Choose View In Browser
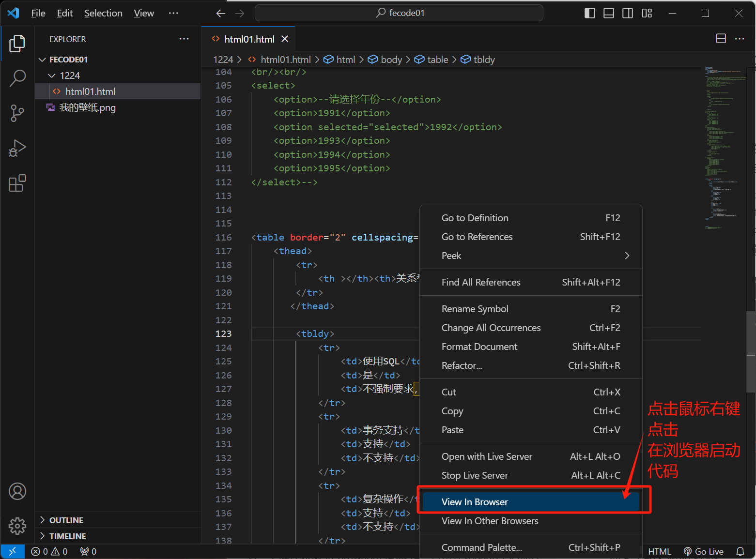The height and width of the screenshot is (559, 756). coord(531,502)
